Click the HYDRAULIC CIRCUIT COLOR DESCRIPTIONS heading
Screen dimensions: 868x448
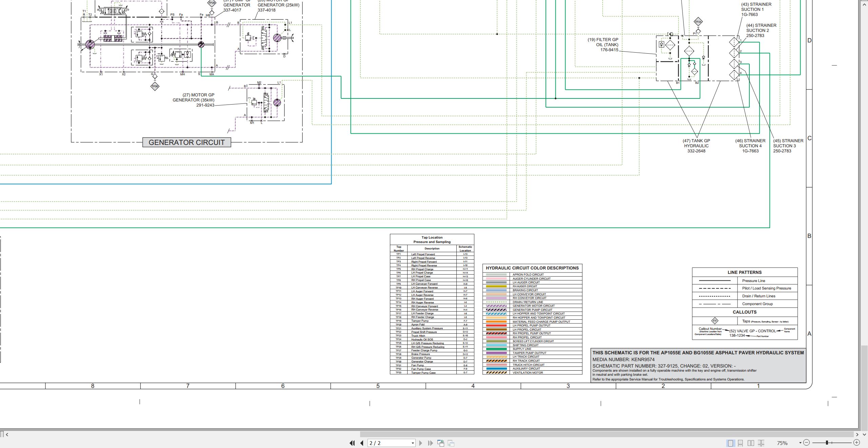[x=532, y=268]
